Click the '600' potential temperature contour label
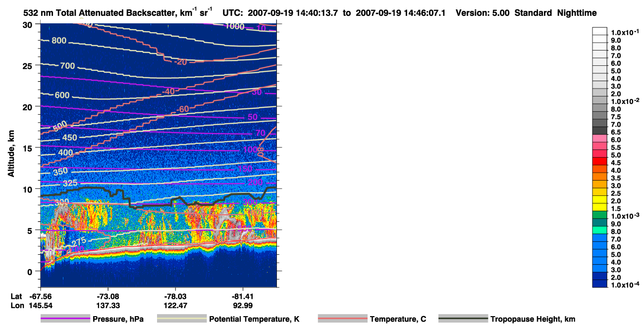The width and height of the screenshot is (644, 330). click(x=62, y=95)
